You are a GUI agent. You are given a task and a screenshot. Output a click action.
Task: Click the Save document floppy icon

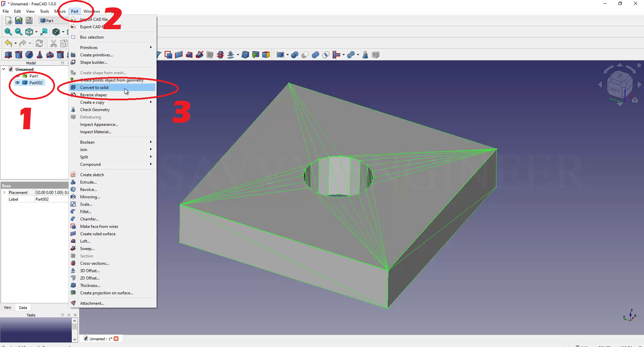[29, 20]
